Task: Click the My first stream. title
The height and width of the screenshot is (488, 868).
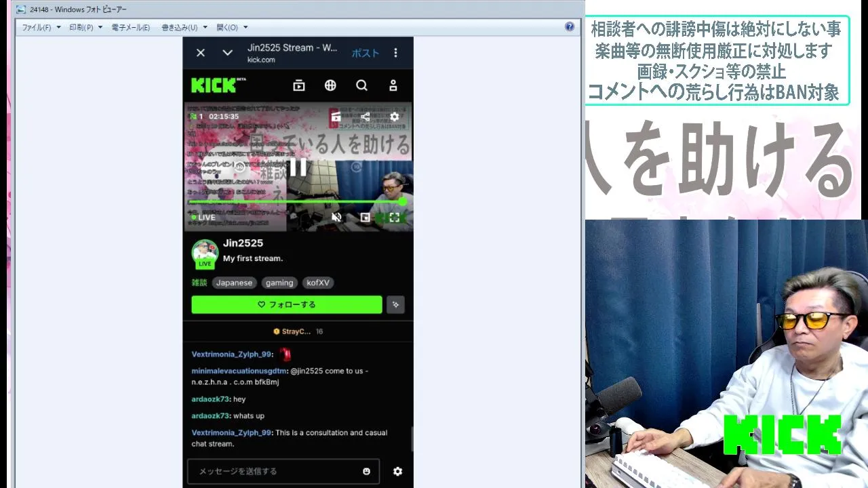Action: click(253, 258)
